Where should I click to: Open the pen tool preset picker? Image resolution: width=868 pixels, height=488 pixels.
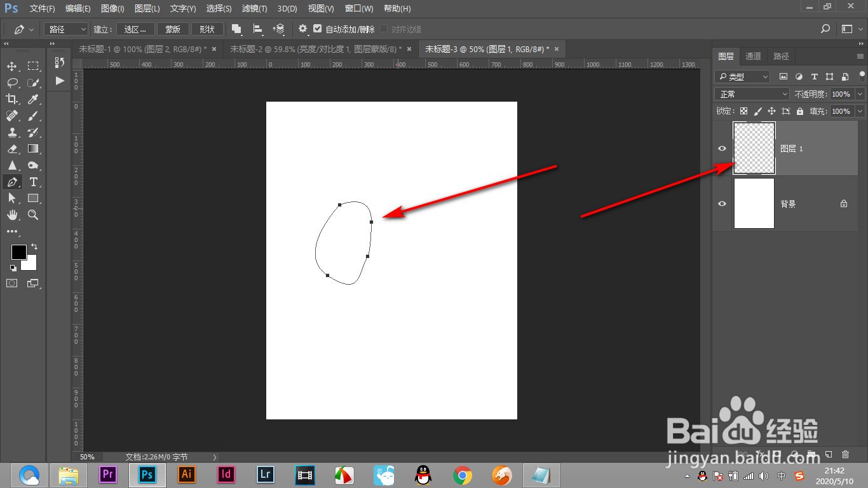click(24, 29)
